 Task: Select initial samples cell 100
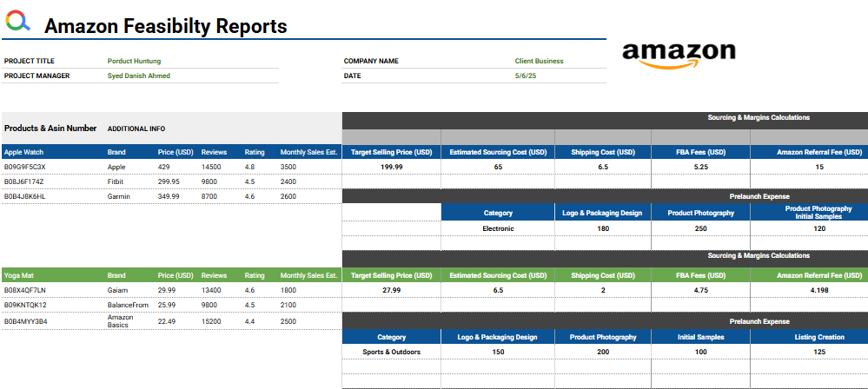701,352
